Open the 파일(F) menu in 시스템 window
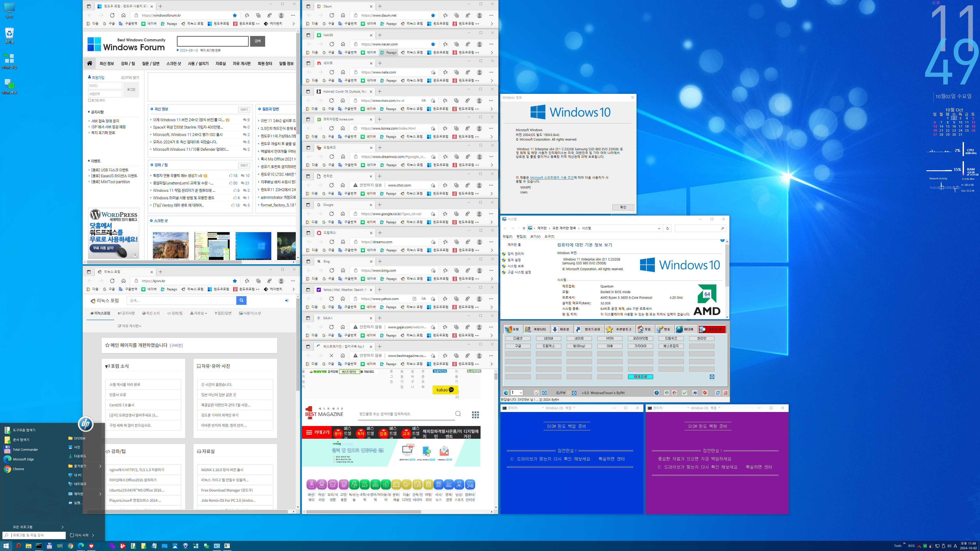The height and width of the screenshot is (551, 980). (x=508, y=236)
